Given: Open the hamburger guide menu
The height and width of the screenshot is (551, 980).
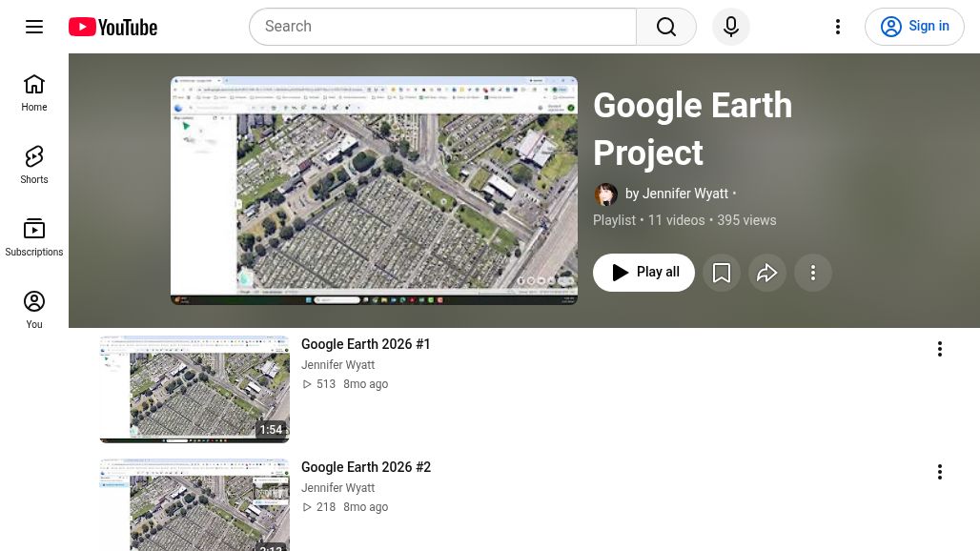Looking at the screenshot, I should pos(34,27).
